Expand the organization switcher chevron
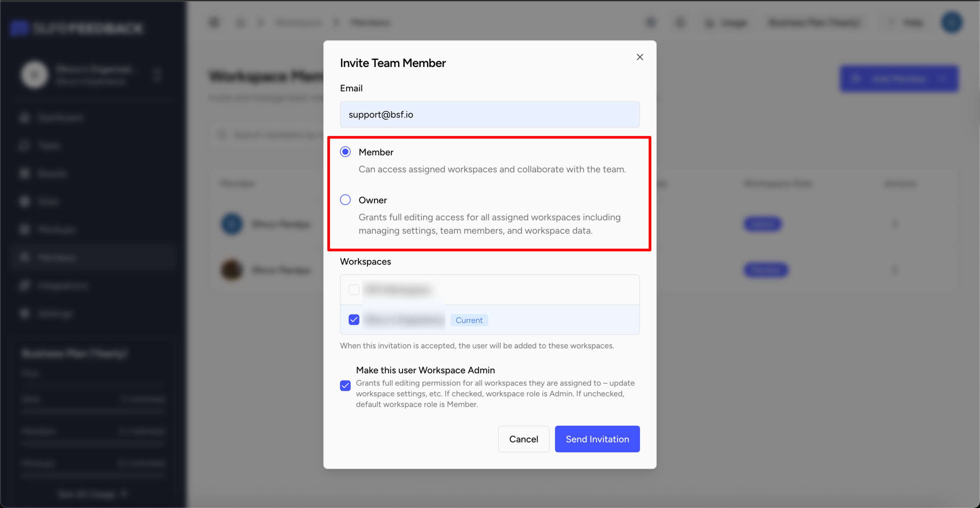 click(157, 75)
